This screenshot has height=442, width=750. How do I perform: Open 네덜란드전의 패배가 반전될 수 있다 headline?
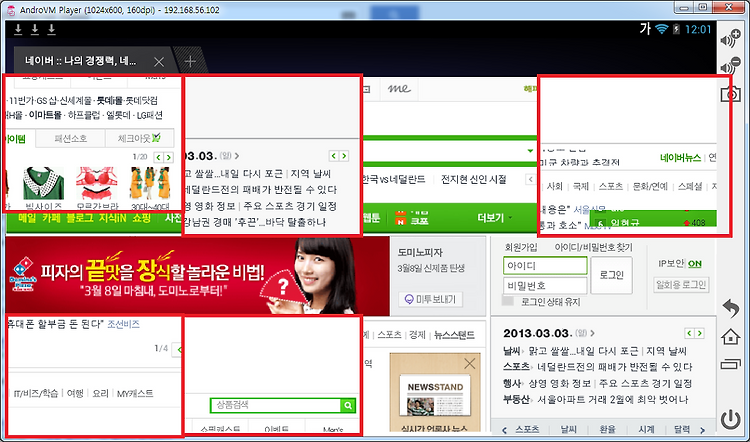click(x=615, y=367)
